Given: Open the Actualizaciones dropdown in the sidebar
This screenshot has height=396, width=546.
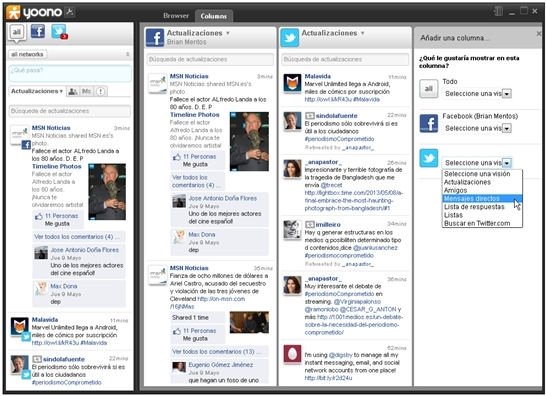Looking at the screenshot, I should (37, 91).
